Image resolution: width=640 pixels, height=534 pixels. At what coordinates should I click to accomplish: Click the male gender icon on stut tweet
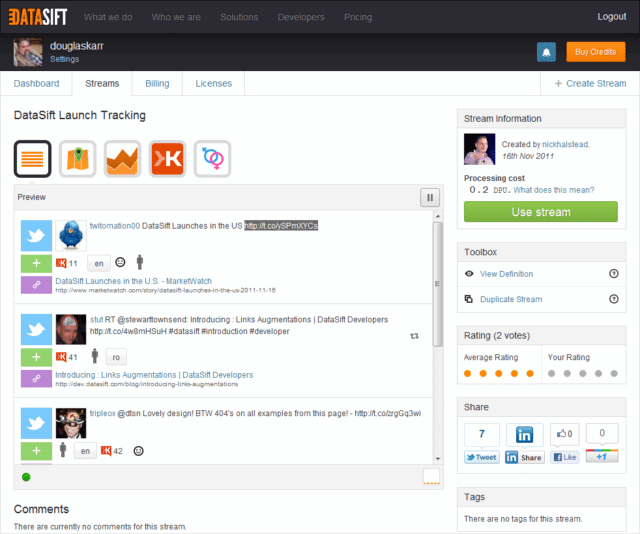(95, 356)
